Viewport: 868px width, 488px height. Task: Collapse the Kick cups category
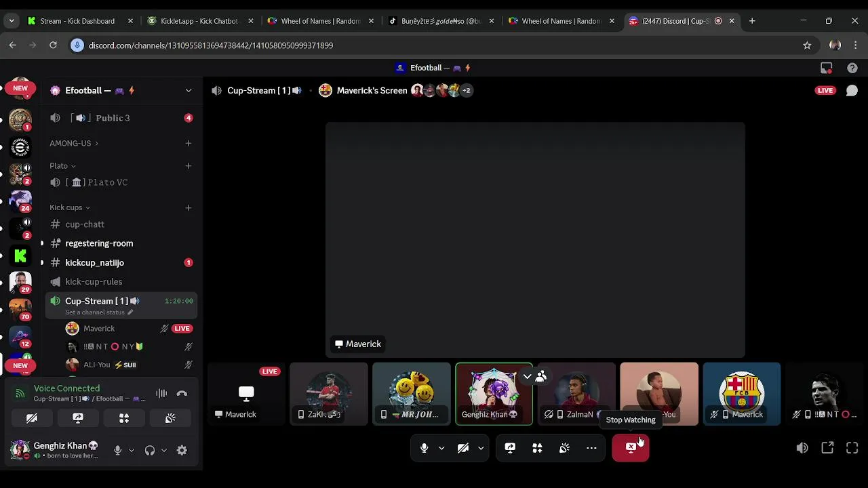tap(70, 207)
